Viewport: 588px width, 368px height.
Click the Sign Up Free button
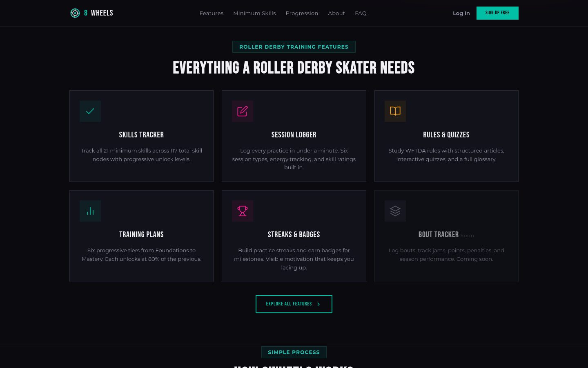[x=497, y=13]
